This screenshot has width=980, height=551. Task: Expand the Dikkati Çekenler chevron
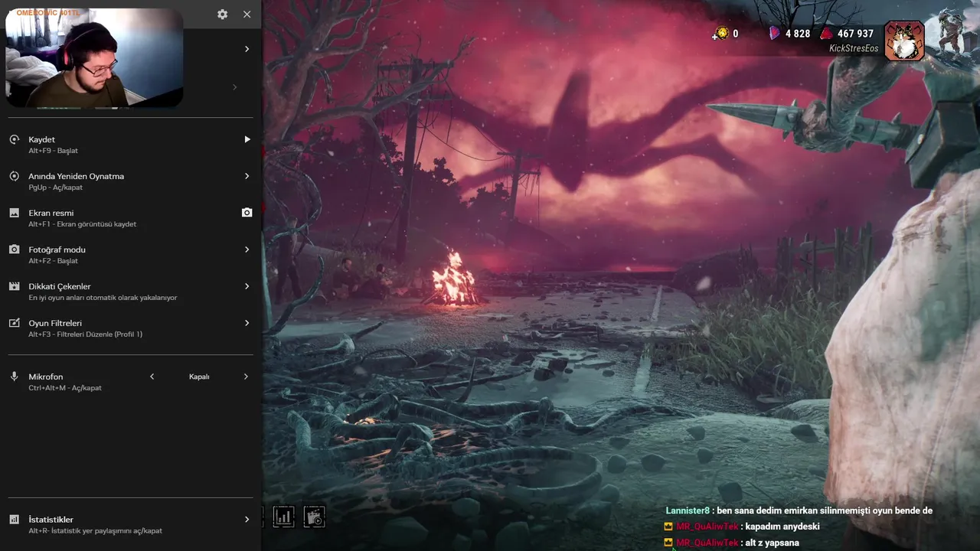(x=247, y=286)
